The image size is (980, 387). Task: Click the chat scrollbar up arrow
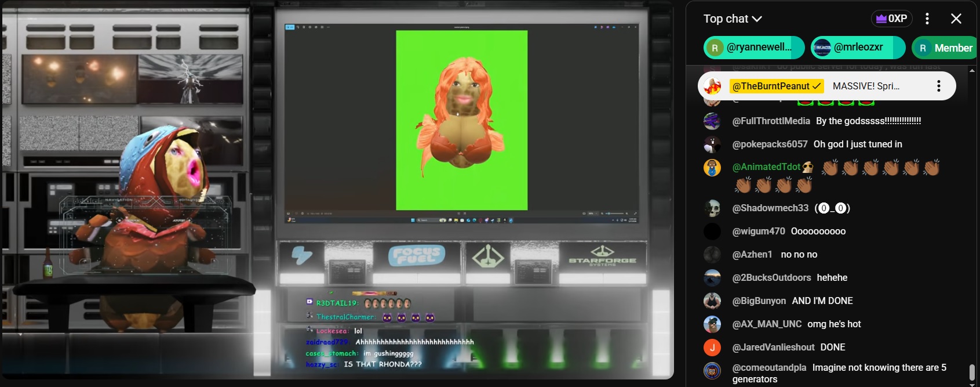(972, 70)
